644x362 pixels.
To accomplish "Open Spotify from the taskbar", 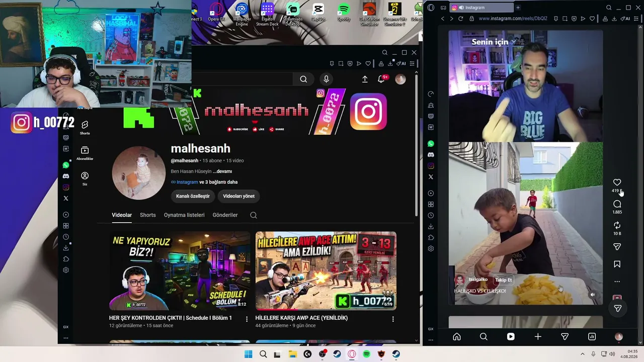I will point(367,354).
